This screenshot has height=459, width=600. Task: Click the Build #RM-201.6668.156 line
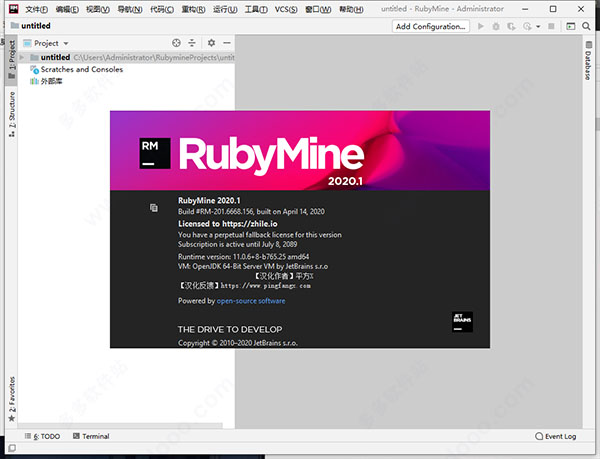click(251, 212)
